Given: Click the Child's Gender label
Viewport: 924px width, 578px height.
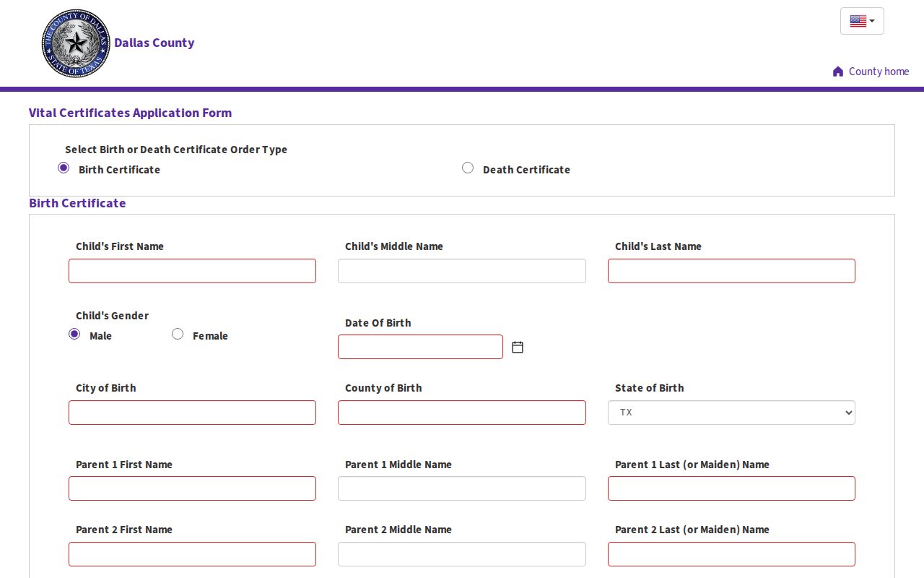Looking at the screenshot, I should tap(112, 316).
